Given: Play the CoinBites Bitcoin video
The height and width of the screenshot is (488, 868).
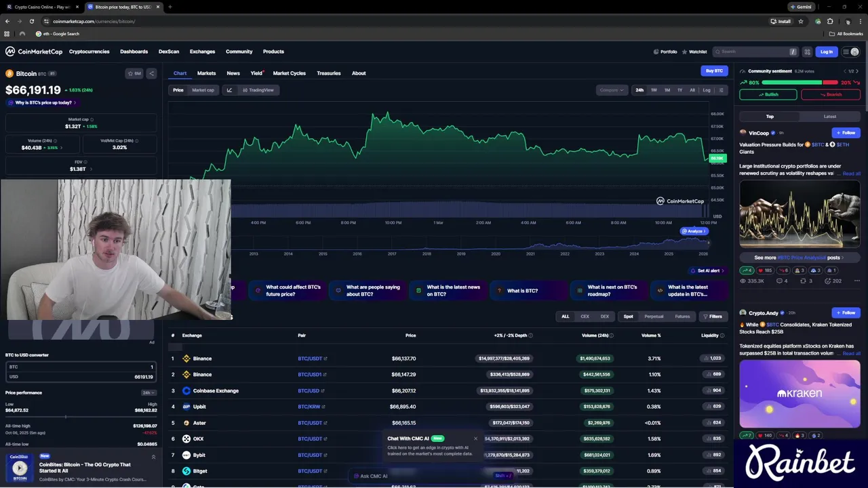Looking at the screenshot, I should point(20,468).
